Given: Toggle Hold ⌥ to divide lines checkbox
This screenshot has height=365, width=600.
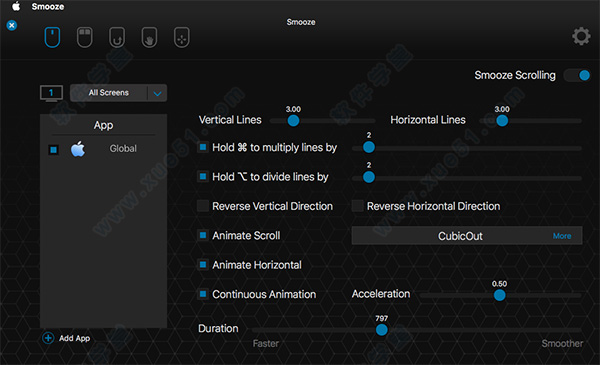Looking at the screenshot, I should tap(203, 176).
